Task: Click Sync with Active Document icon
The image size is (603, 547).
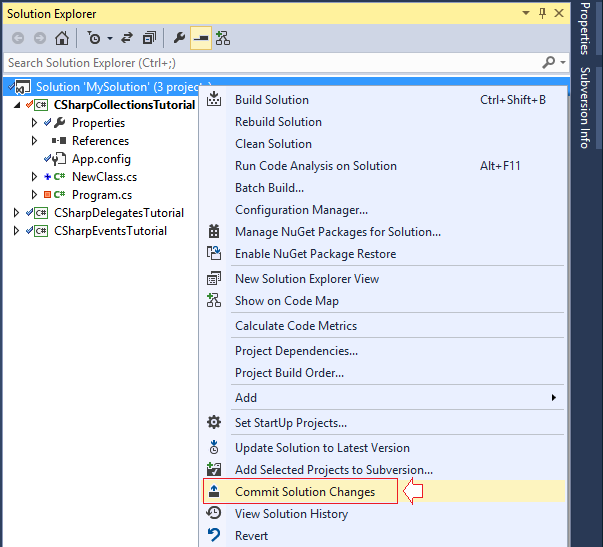Action: coord(127,38)
